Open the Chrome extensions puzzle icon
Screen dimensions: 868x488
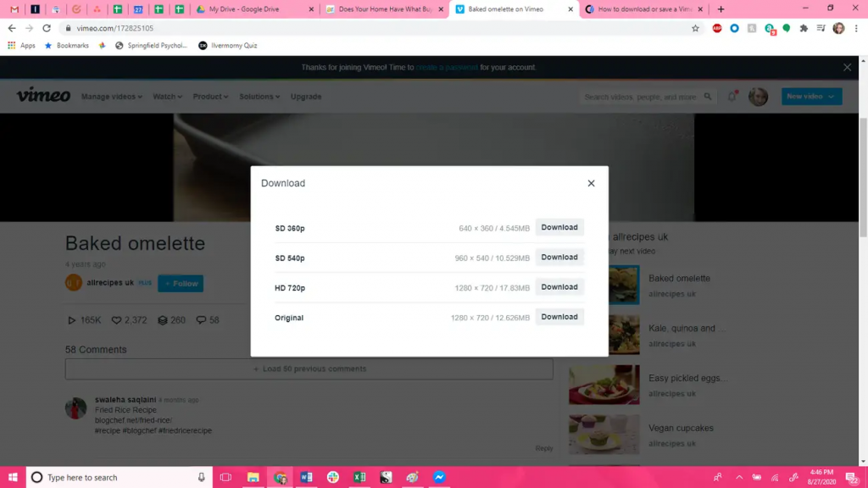804,28
